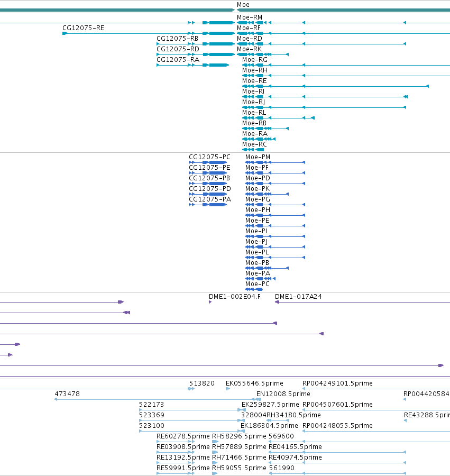
Task: Select EST label EK055646.5prime
Action: pos(254,383)
